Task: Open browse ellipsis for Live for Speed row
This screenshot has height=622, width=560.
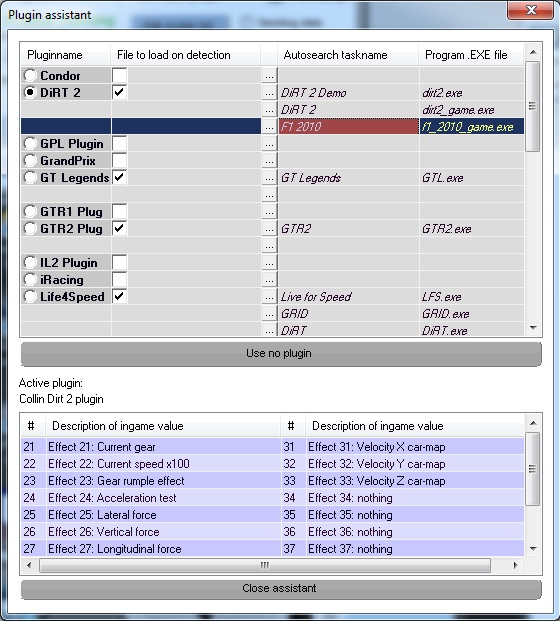Action: (269, 297)
